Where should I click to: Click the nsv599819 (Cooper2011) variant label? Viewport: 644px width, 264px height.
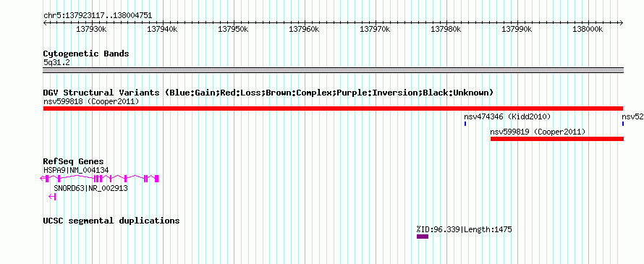click(538, 132)
